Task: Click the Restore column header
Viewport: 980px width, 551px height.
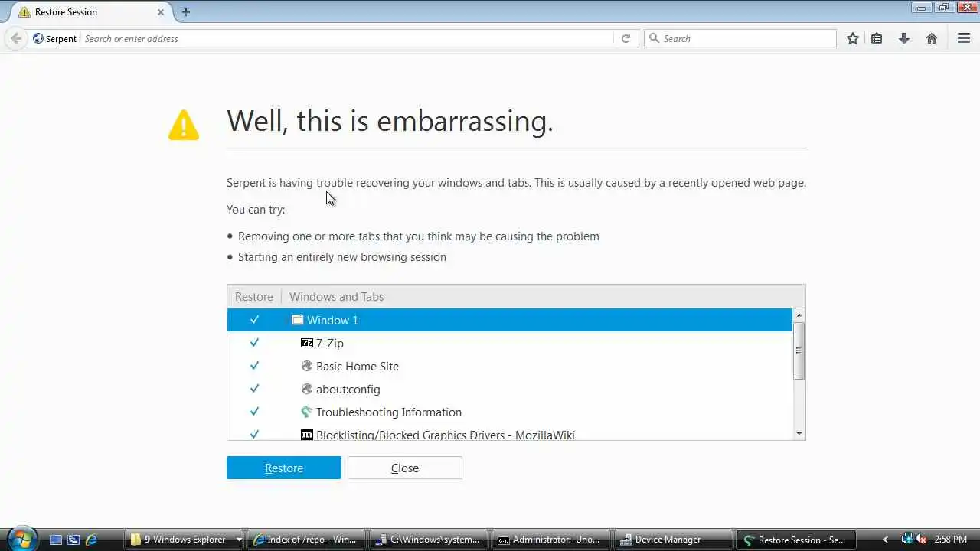Action: (254, 297)
